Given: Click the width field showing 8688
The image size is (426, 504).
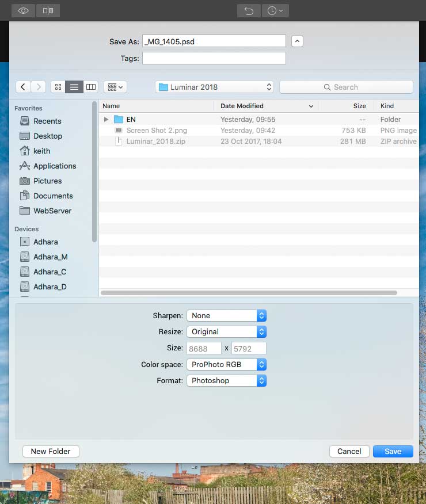Looking at the screenshot, I should pos(204,349).
